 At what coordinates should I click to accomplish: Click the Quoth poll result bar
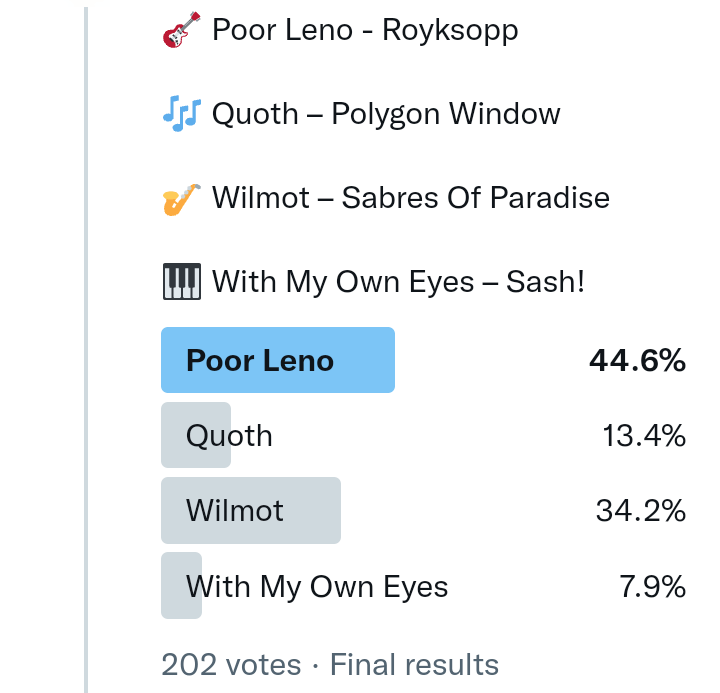(x=196, y=435)
